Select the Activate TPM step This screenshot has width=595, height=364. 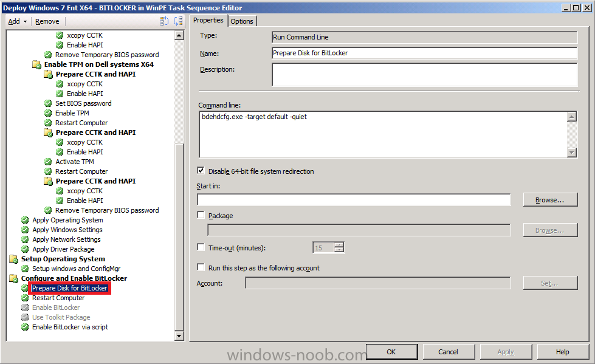74,162
